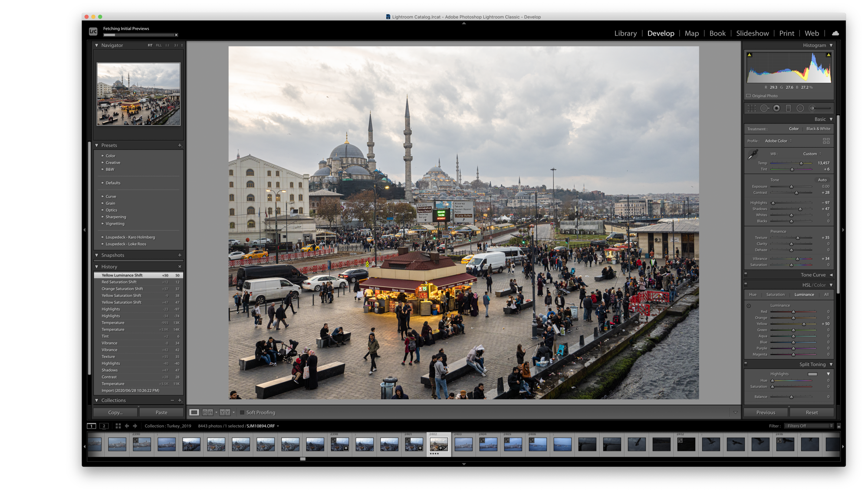This screenshot has width=868, height=492.
Task: Check the Original Photo checkbox
Action: click(x=748, y=96)
